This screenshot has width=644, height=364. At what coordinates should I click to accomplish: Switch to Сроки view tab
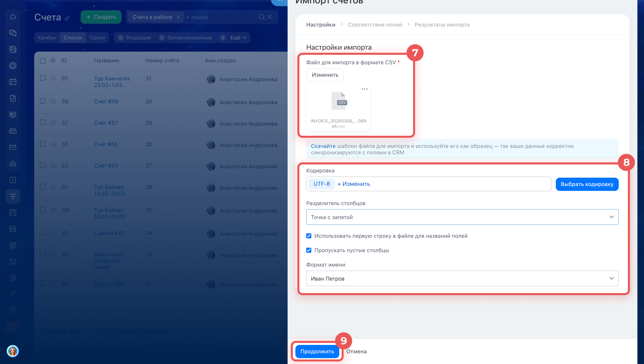click(x=97, y=38)
